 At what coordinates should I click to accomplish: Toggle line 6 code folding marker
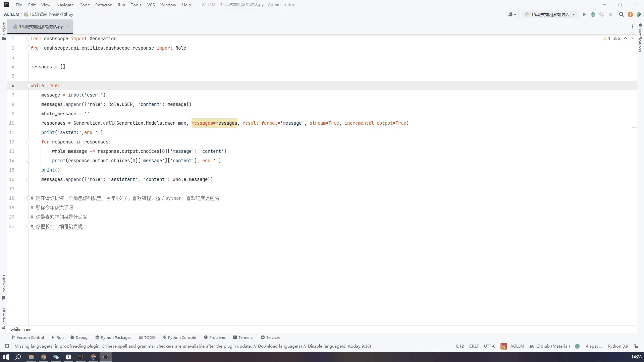[x=28, y=85]
